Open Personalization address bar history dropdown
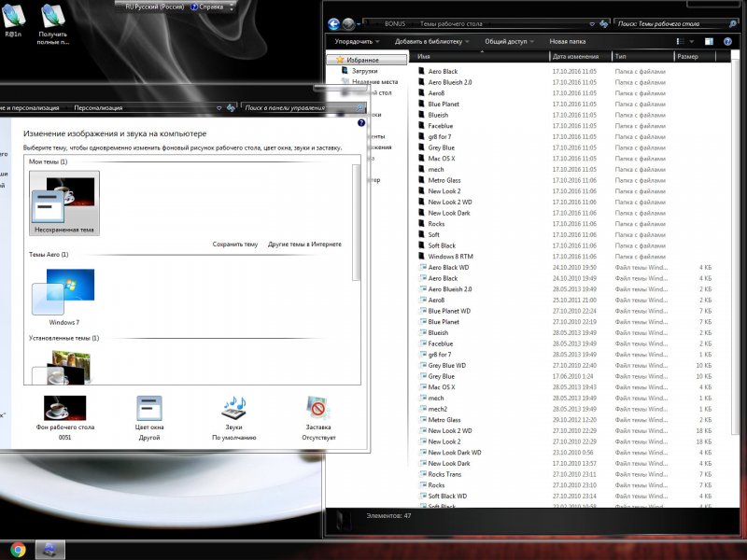The image size is (747, 560). point(219,108)
